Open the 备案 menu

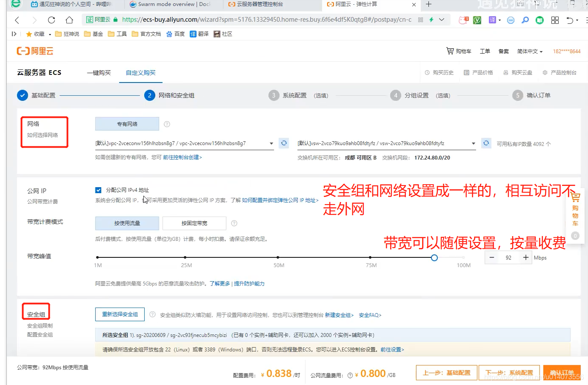coord(504,51)
